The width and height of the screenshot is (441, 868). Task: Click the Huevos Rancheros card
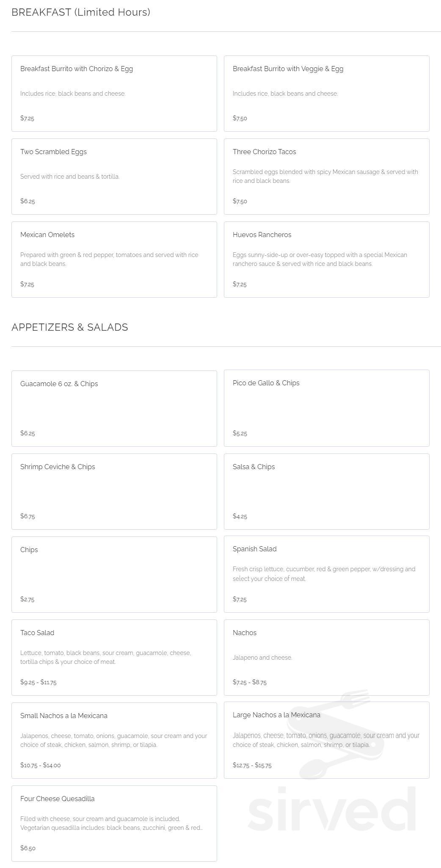[x=326, y=259]
